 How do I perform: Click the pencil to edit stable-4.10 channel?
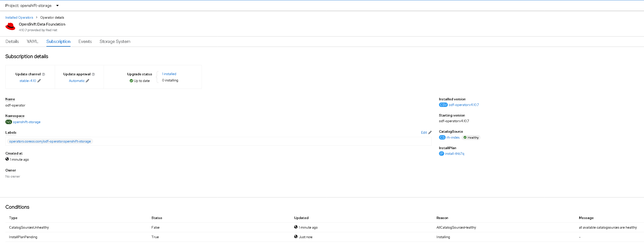(40, 81)
